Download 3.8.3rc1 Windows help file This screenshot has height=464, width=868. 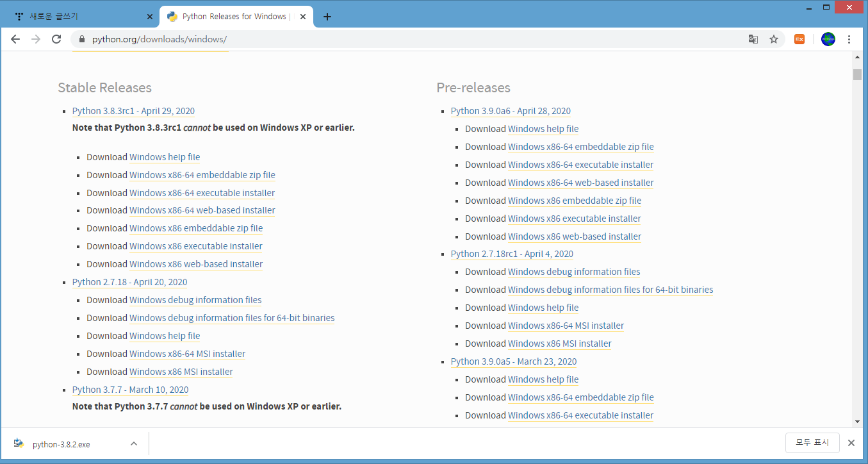(x=165, y=157)
